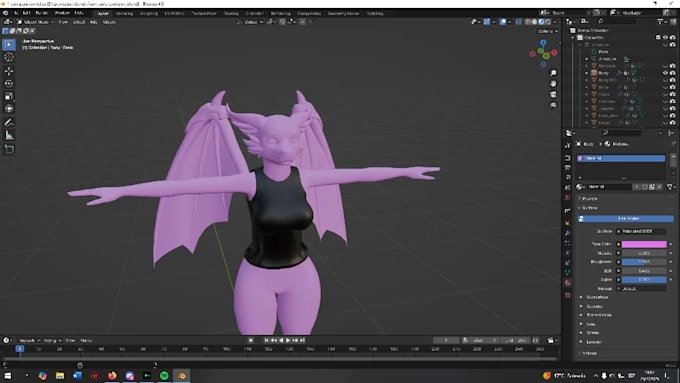Open the Texture properties tab icon

click(x=568, y=295)
